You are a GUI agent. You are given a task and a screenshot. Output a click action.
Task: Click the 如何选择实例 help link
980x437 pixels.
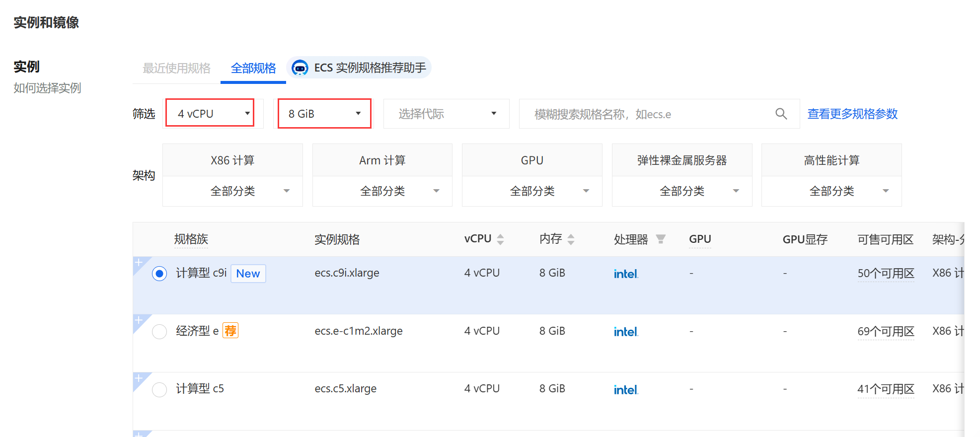(47, 88)
